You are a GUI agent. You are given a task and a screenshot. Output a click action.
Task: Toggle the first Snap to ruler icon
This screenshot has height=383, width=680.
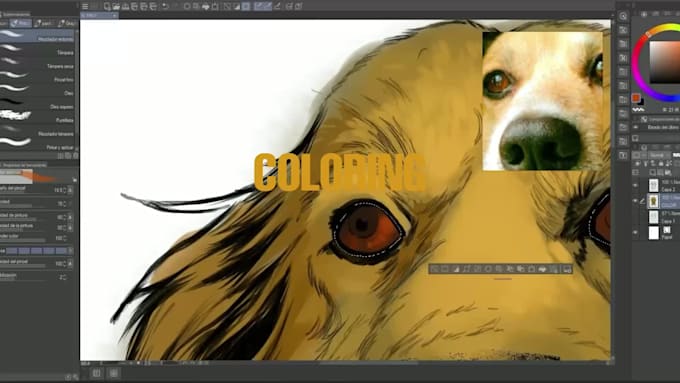click(x=258, y=6)
